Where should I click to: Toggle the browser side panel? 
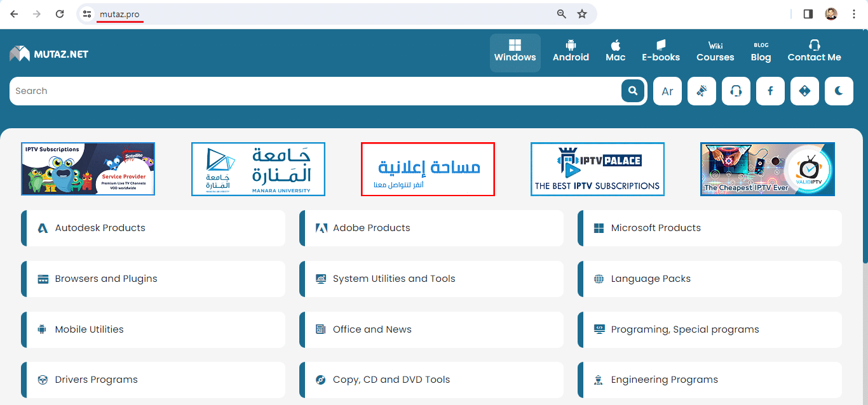click(808, 14)
